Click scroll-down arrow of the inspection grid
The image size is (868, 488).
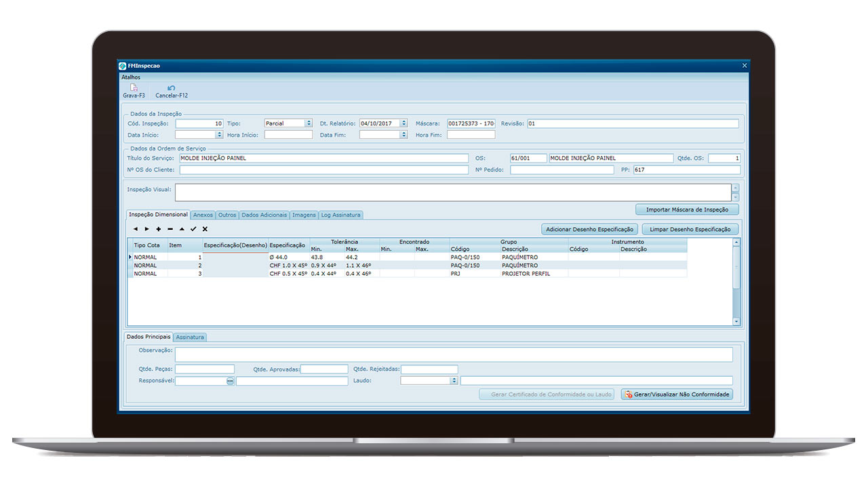(x=736, y=321)
